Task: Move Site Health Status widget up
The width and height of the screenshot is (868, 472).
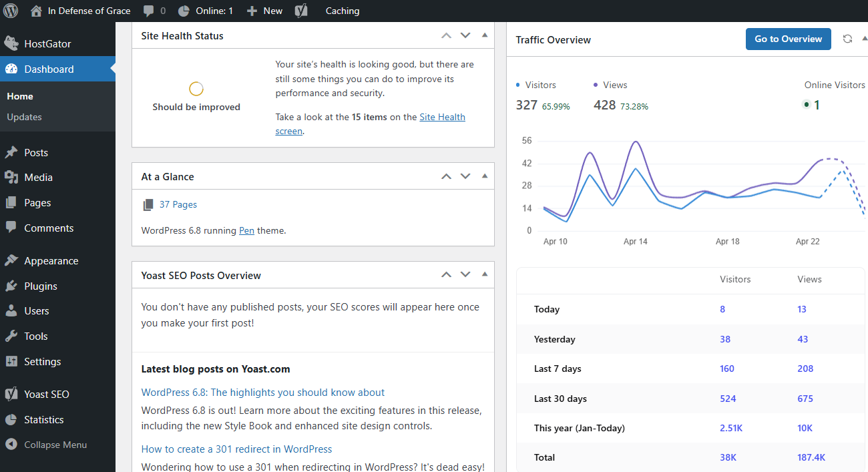Action: [447, 35]
